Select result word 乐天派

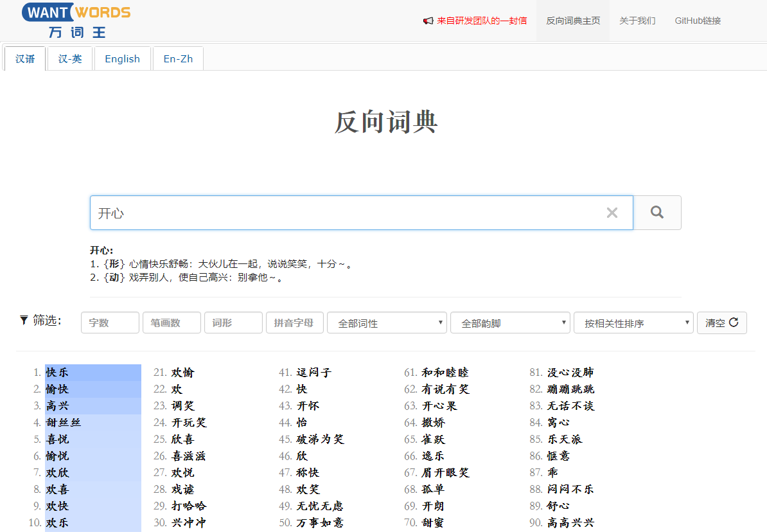565,439
